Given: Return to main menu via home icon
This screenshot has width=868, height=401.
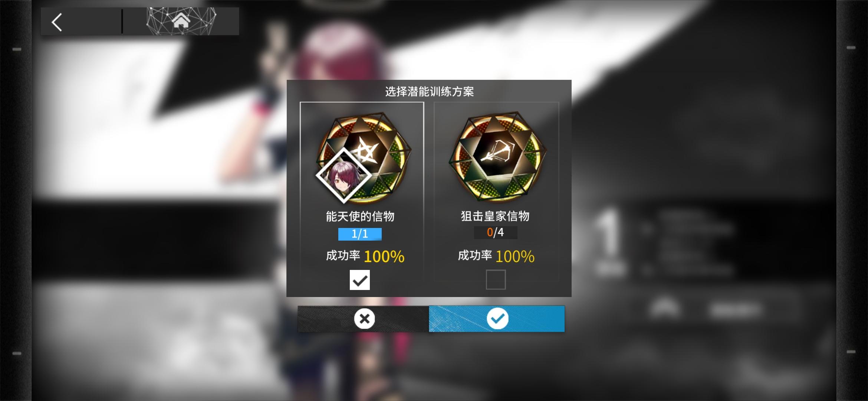Looking at the screenshot, I should (x=181, y=20).
